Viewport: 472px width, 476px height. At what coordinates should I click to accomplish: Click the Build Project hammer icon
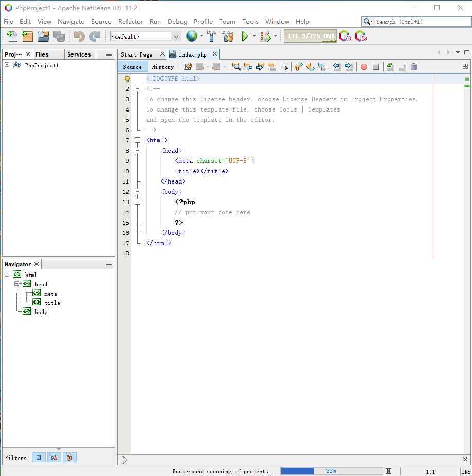tap(211, 36)
